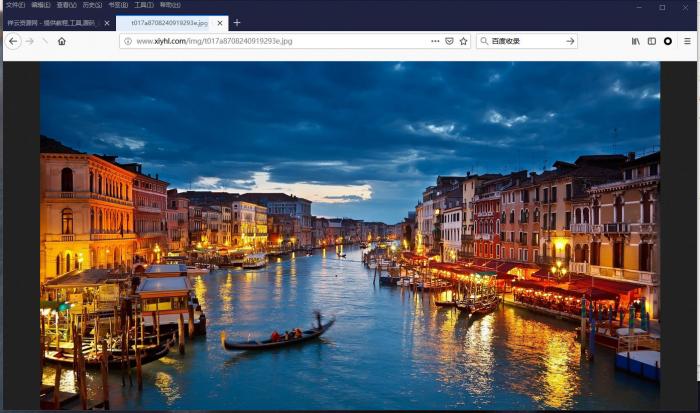
Task: Open the 工具(T) tools menu
Action: pyautogui.click(x=143, y=5)
